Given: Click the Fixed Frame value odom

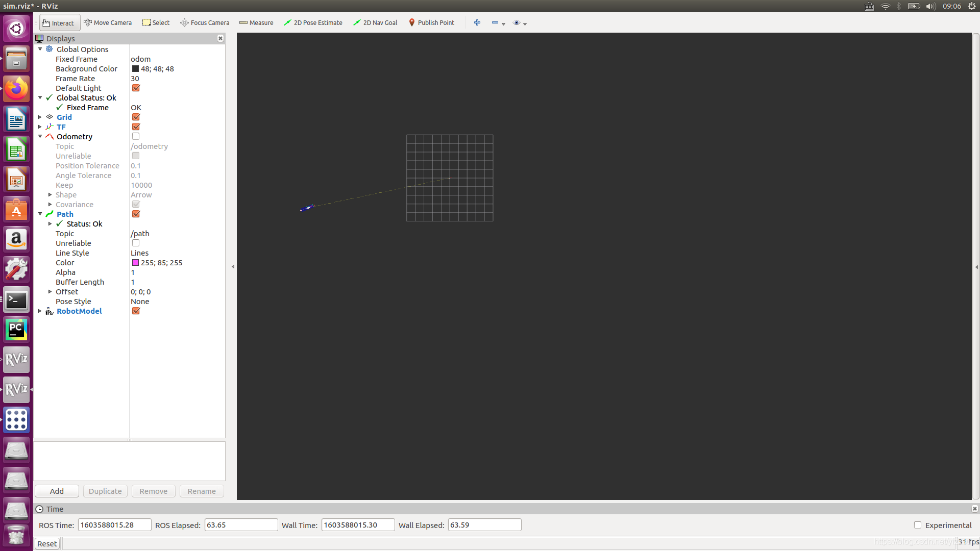Looking at the screenshot, I should 141,59.
